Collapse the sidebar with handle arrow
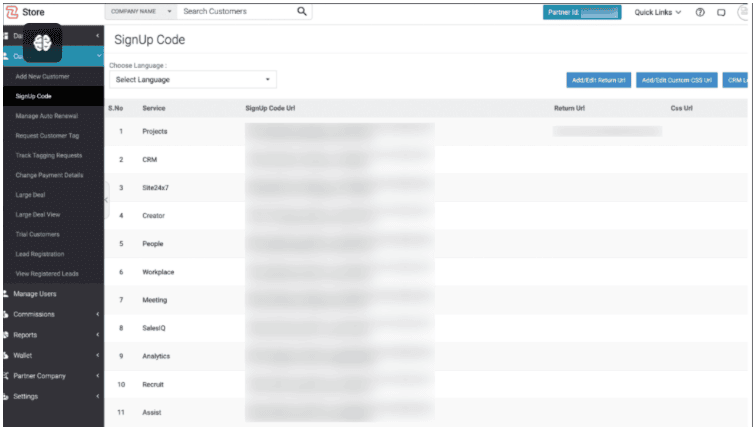The height and width of the screenshot is (427, 755). coord(106,200)
